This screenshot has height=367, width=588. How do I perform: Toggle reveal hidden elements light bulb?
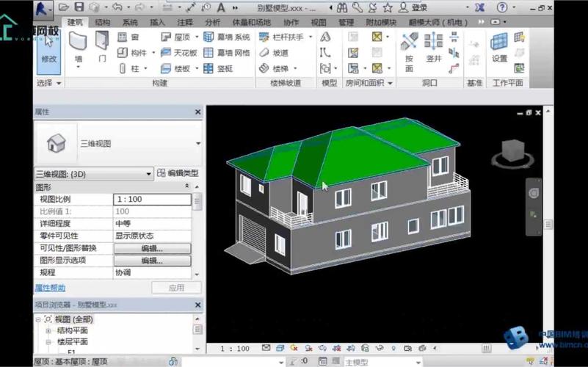click(393, 348)
